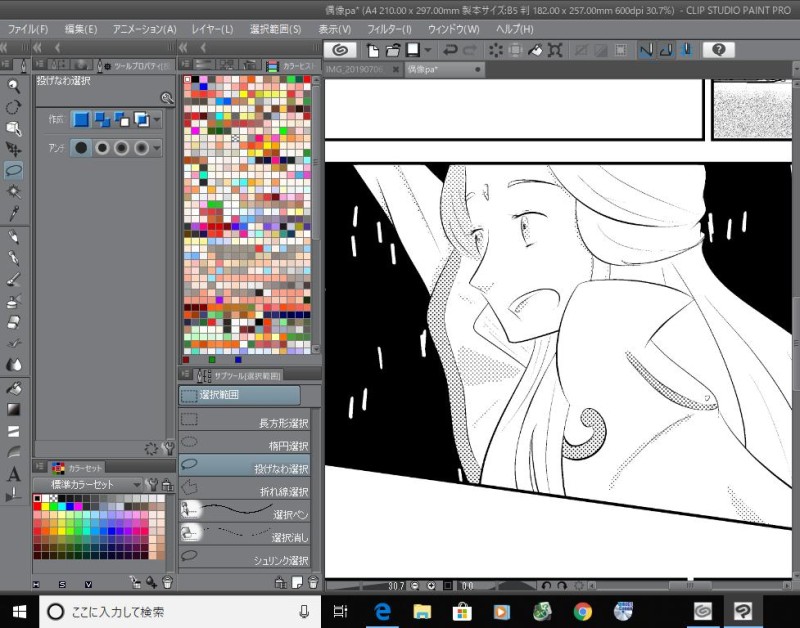Select the Auto select magic wand tool
Viewport: 800px width, 628px height.
(x=14, y=192)
